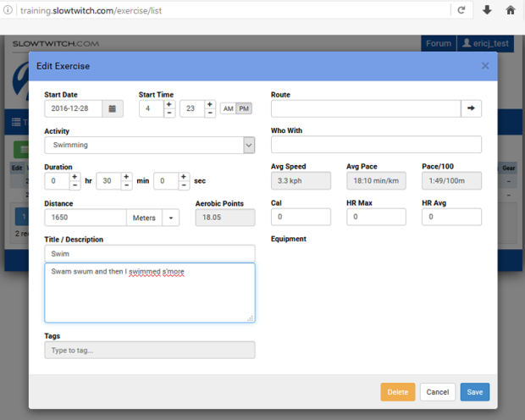Click the Route arrow button
This screenshot has width=525, height=420.
click(472, 108)
